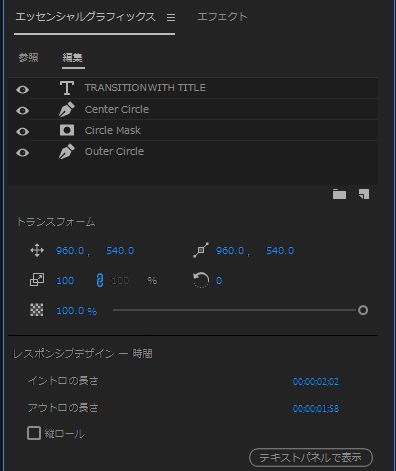This screenshot has width=396, height=471.
Task: Click the mask icon of Circle Mask
Action: [67, 130]
